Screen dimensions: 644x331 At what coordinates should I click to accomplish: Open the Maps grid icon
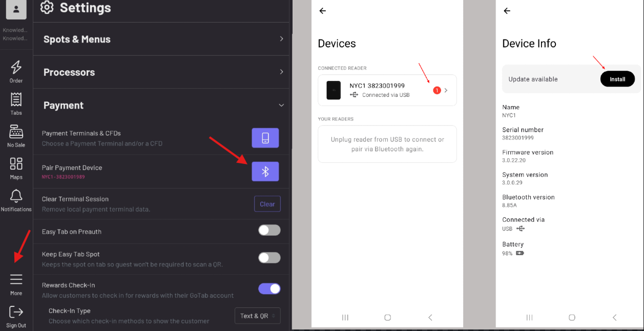click(x=16, y=164)
